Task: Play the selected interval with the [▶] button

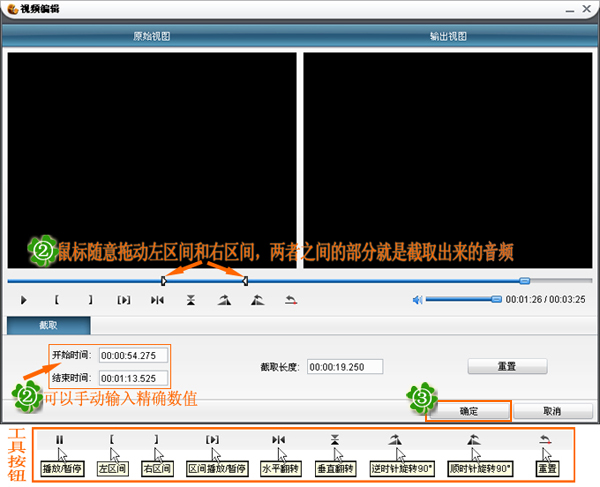Action: point(124,300)
